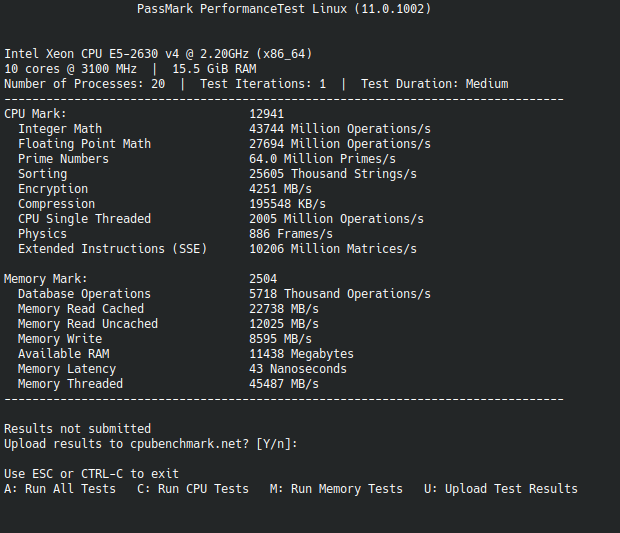Click the 'A: Run All Tests' option
The image size is (620, 533).
tap(60, 489)
